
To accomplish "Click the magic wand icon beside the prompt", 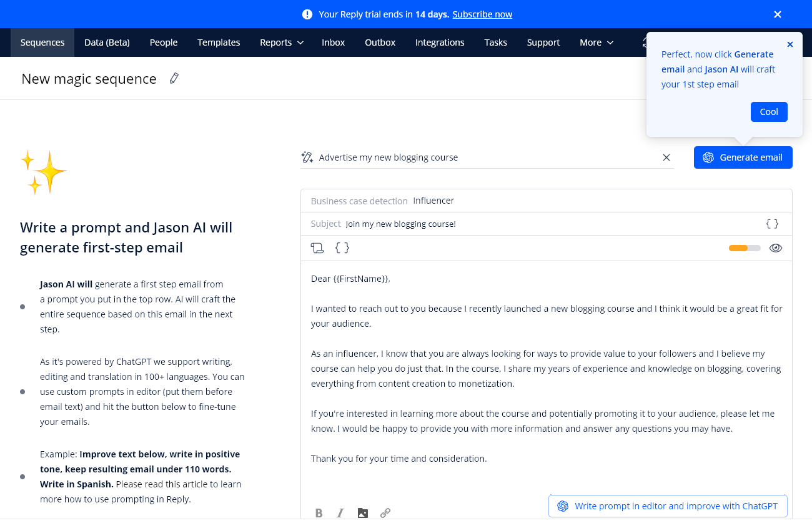I will (307, 157).
